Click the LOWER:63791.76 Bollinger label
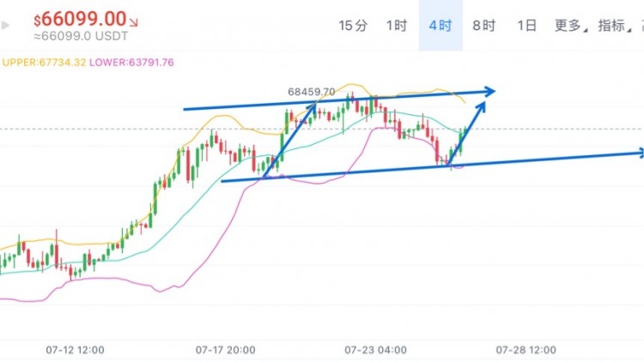Screen dimensions: 644x362 tap(131, 62)
